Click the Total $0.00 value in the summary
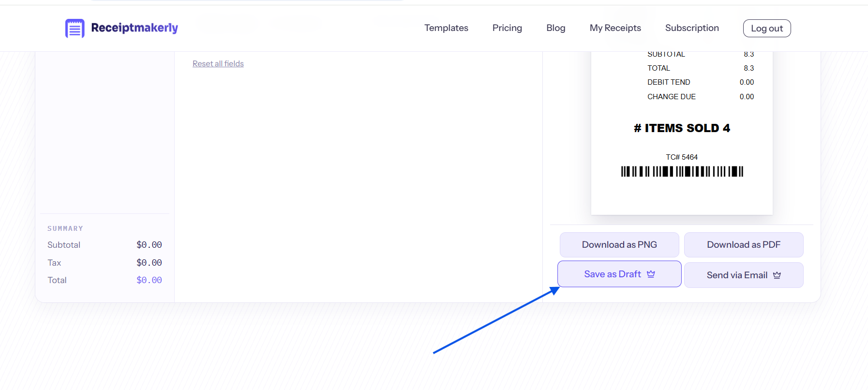Screen dimensions: 868x390 pos(149,280)
